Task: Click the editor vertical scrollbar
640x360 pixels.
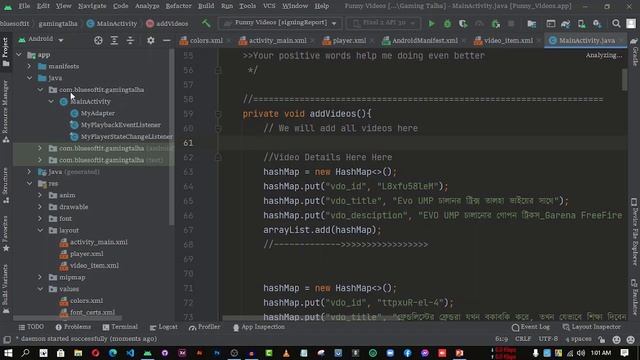Action: 624,80
